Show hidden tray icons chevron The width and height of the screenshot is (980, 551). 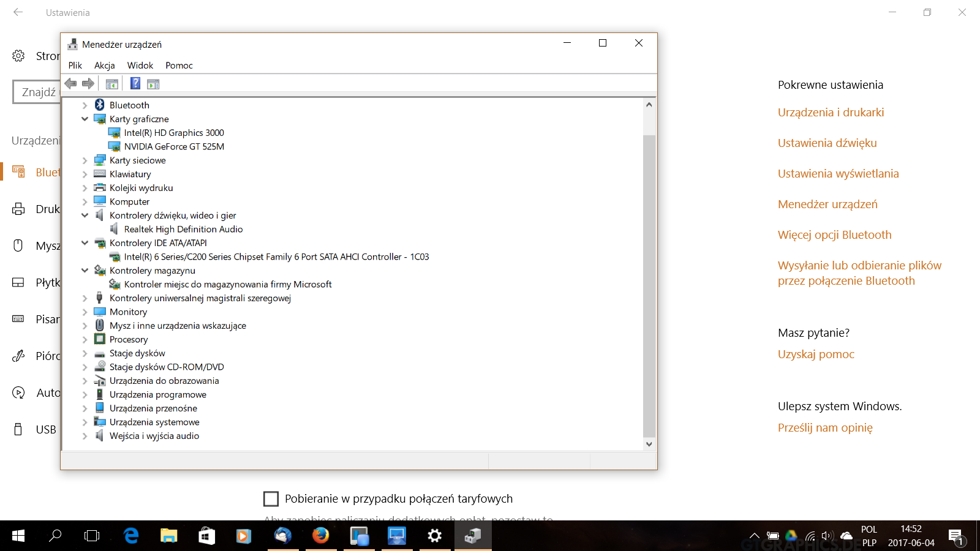pos(755,536)
